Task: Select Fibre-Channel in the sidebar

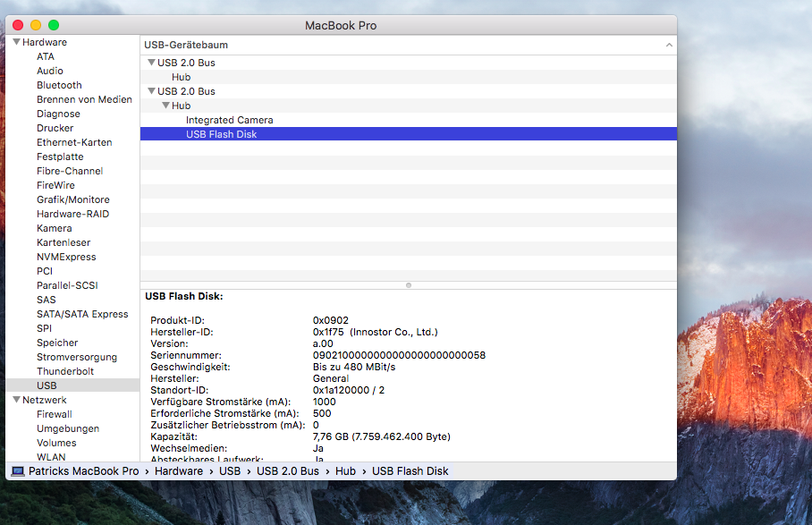Action: 70,171
